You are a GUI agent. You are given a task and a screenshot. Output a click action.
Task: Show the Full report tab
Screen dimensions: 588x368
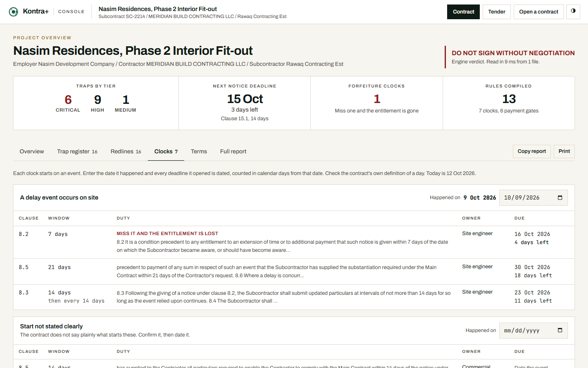tap(233, 152)
